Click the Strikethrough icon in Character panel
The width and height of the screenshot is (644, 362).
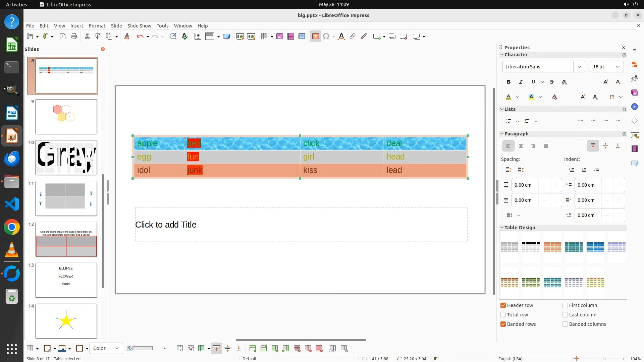click(552, 82)
